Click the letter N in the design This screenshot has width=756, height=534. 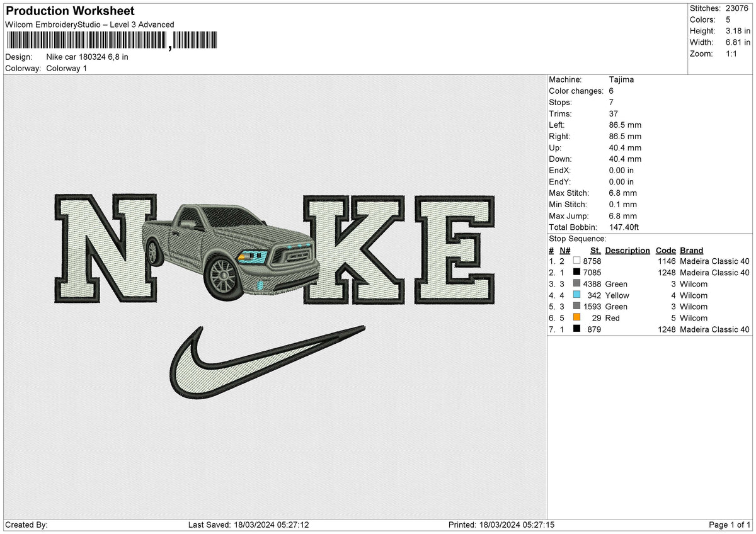(x=105, y=249)
